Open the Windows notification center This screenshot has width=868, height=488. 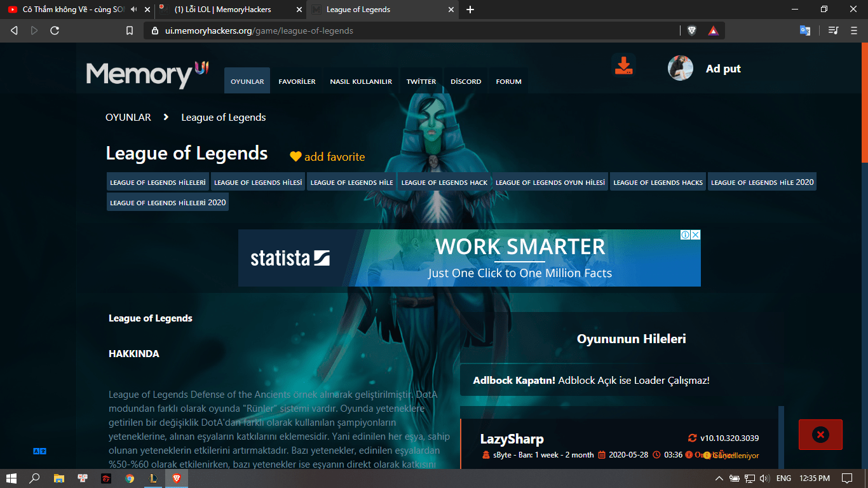[846, 478]
